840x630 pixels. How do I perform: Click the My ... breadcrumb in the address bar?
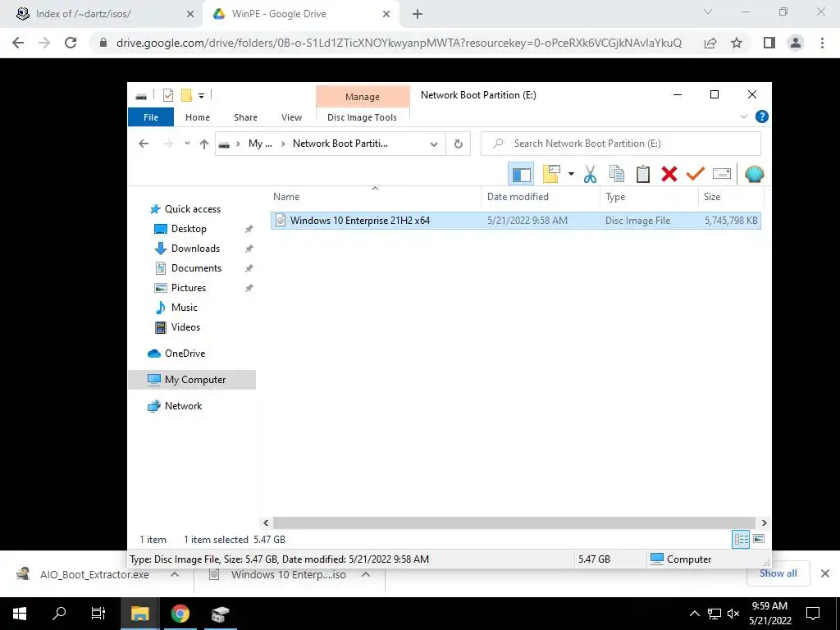pos(260,144)
